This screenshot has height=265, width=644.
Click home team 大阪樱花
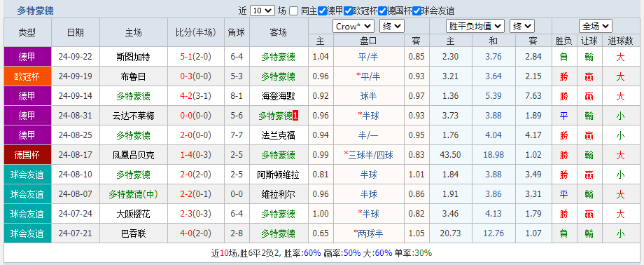(133, 214)
